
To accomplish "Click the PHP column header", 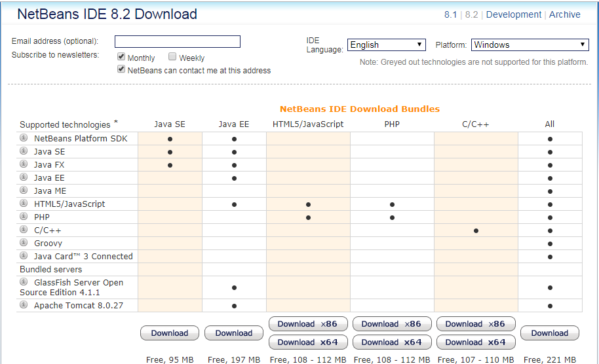I will pos(392,124).
